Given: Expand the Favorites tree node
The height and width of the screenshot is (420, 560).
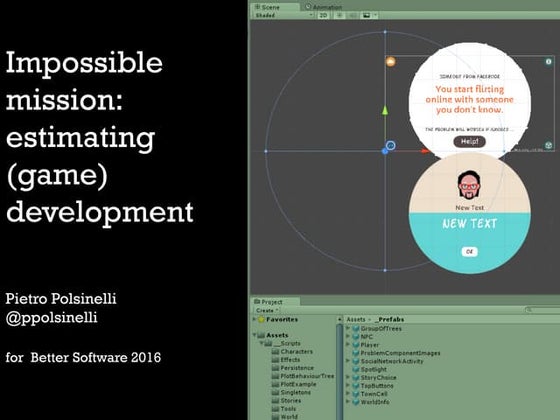Looking at the screenshot, I should pyautogui.click(x=254, y=319).
